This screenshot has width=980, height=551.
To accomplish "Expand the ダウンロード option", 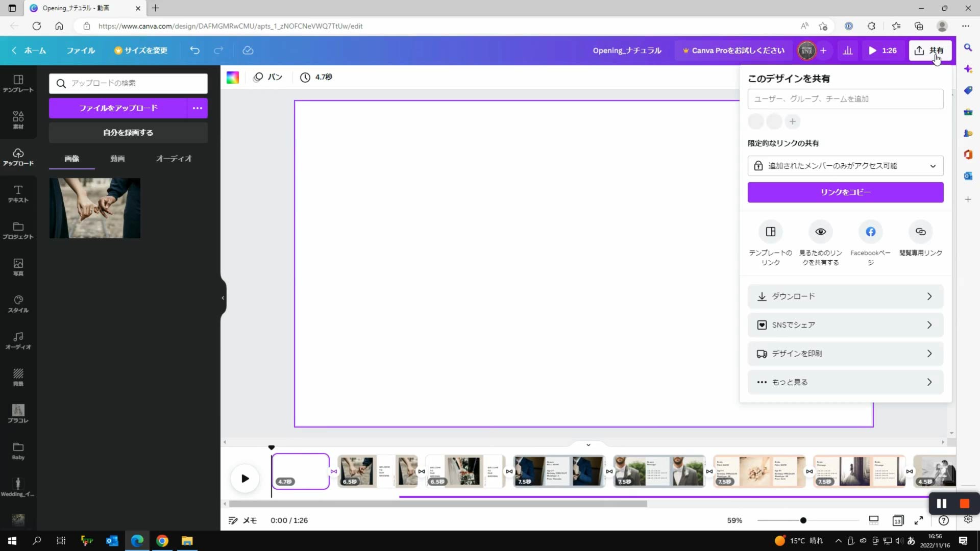I will coord(845,296).
